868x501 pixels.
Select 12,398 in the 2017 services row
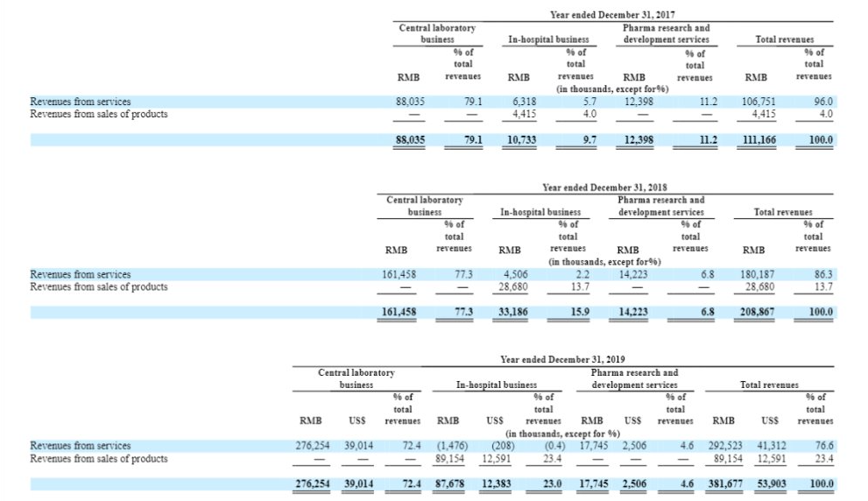[639, 102]
